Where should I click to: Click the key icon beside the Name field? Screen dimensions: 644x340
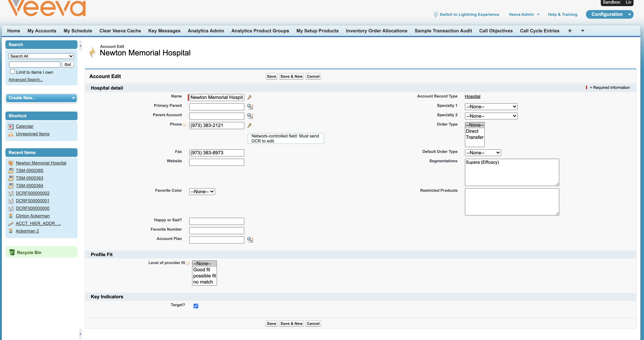(250, 97)
